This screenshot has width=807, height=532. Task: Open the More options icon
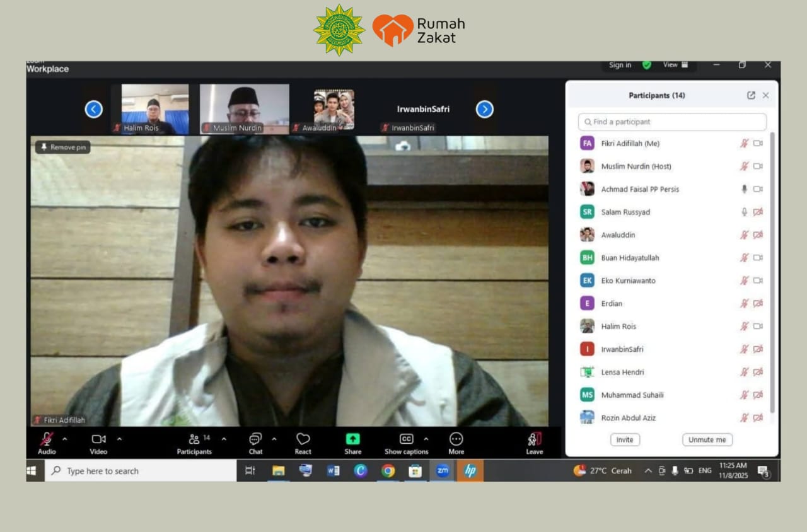[x=456, y=439]
